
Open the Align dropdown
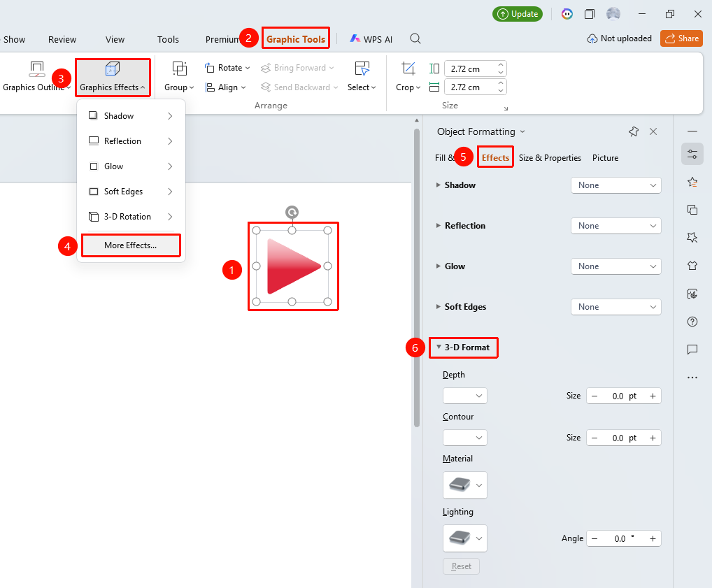(226, 87)
